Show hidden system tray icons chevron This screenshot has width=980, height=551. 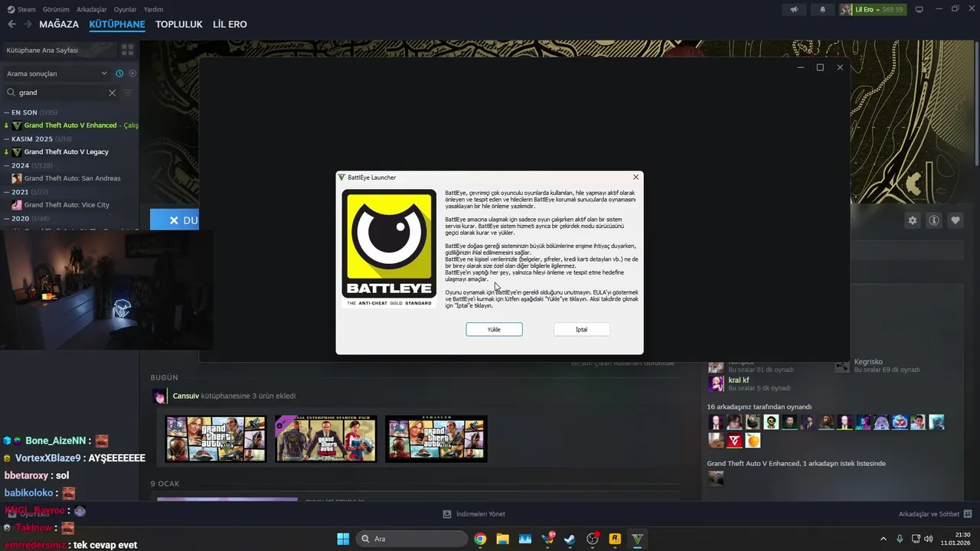883,539
